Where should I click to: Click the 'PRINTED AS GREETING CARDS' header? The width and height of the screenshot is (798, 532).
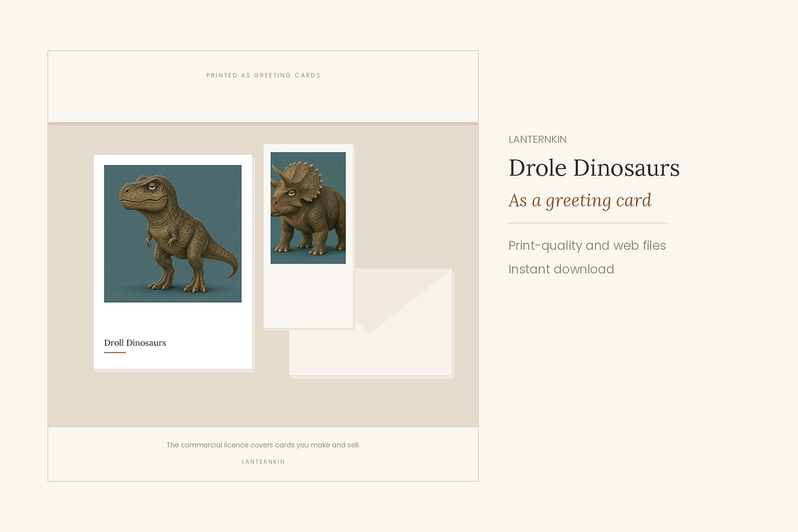263,75
